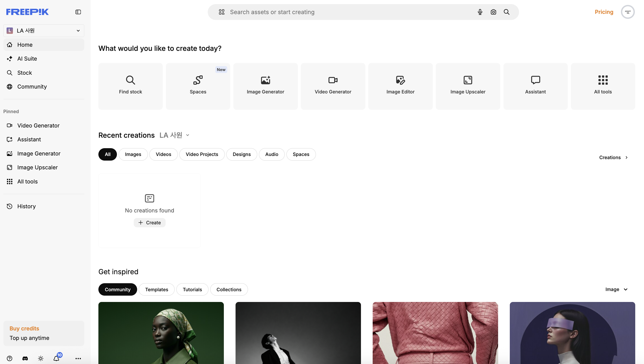
Task: Click the help question mark icon
Action: tap(9, 358)
